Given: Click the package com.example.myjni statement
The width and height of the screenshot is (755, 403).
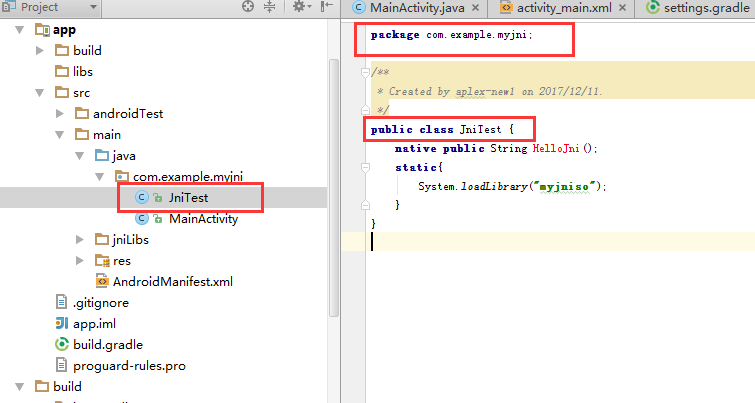Looking at the screenshot, I should pos(452,35).
